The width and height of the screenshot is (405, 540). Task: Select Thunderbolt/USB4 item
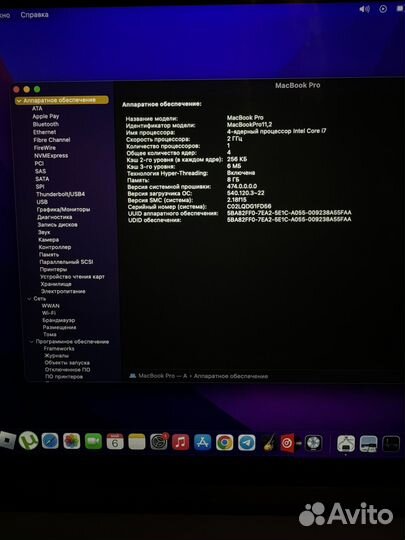coord(61,194)
